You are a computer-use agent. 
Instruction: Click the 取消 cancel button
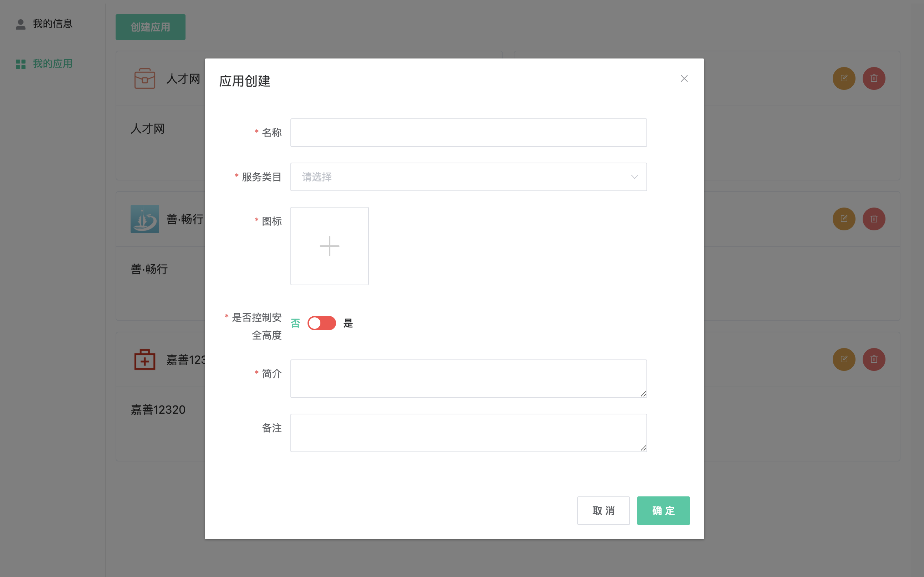tap(603, 511)
